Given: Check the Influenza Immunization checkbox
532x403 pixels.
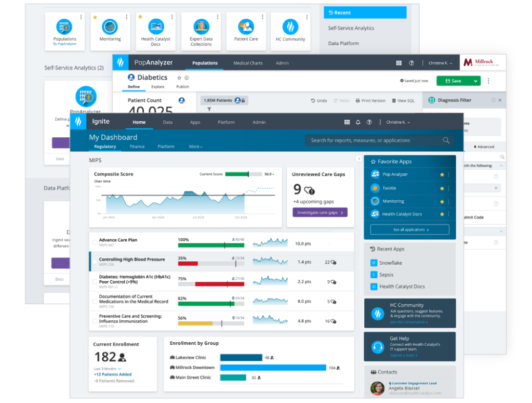Looking at the screenshot, I should (x=95, y=321).
